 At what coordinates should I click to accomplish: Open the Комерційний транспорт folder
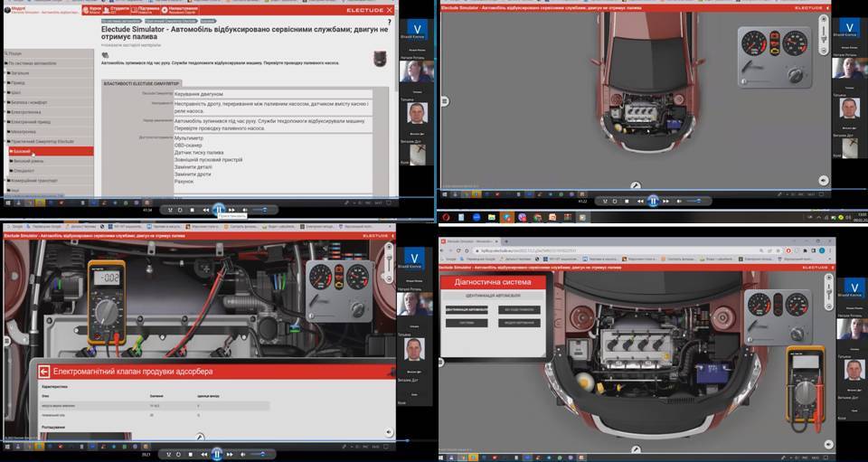point(49,181)
